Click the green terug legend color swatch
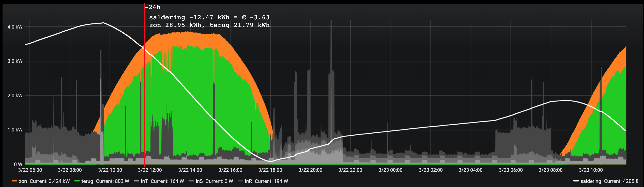644x187 pixels. click(77, 181)
